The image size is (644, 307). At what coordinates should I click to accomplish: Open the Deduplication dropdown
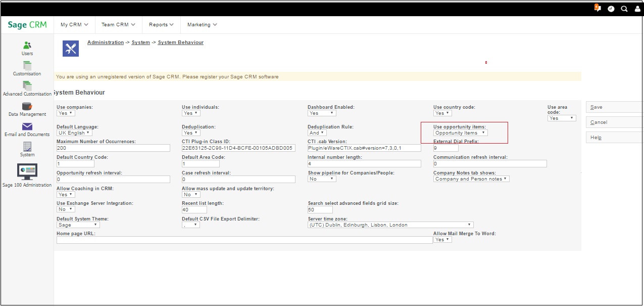[x=191, y=133]
